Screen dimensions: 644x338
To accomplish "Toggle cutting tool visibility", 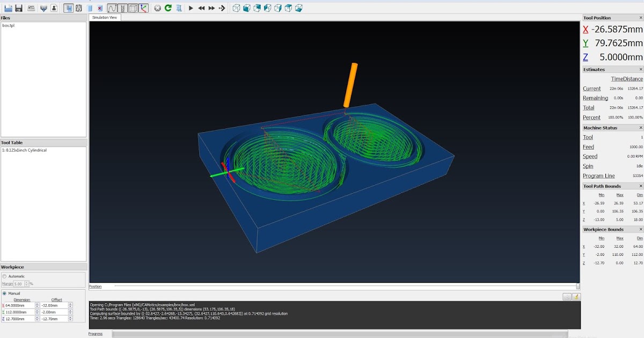I will tap(122, 8).
